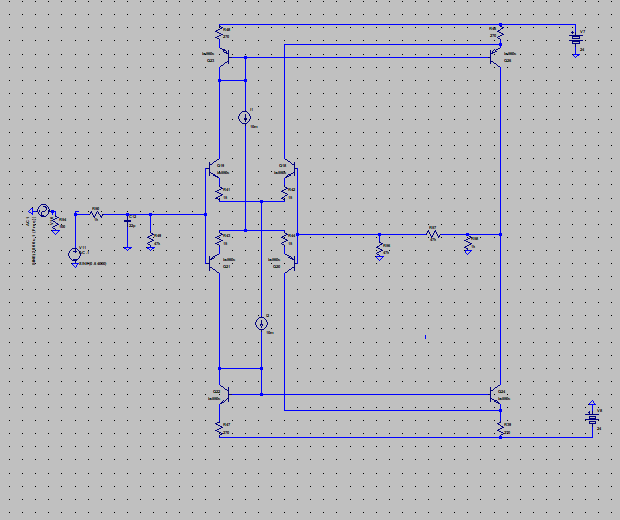Select emitter resistor R44 above Q20
The image size is (620, 520).
[285, 239]
